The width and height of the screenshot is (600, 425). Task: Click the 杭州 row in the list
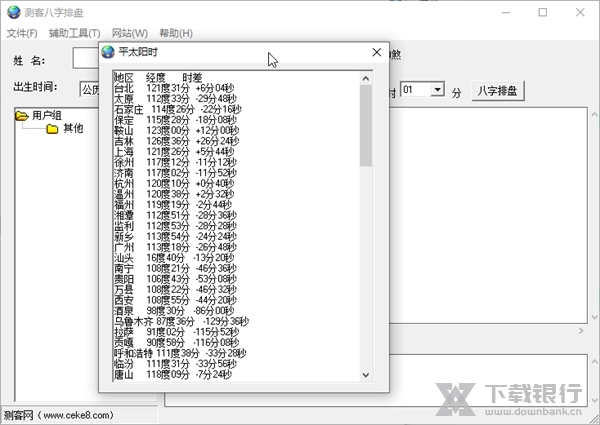174,184
